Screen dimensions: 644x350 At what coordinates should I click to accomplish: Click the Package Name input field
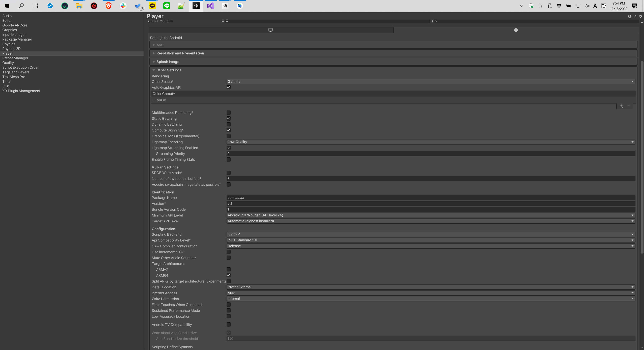(x=431, y=197)
